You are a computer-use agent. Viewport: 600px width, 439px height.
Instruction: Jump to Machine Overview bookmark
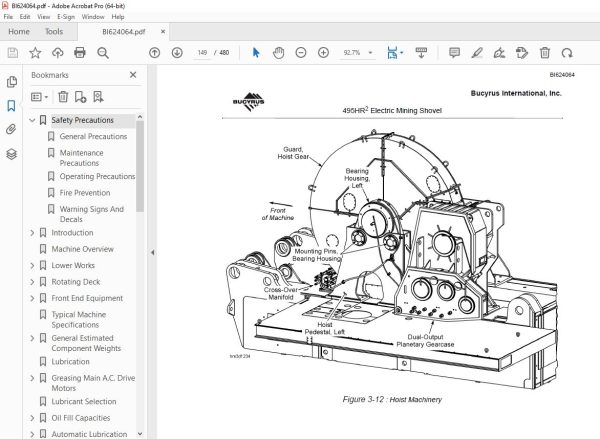tap(82, 249)
